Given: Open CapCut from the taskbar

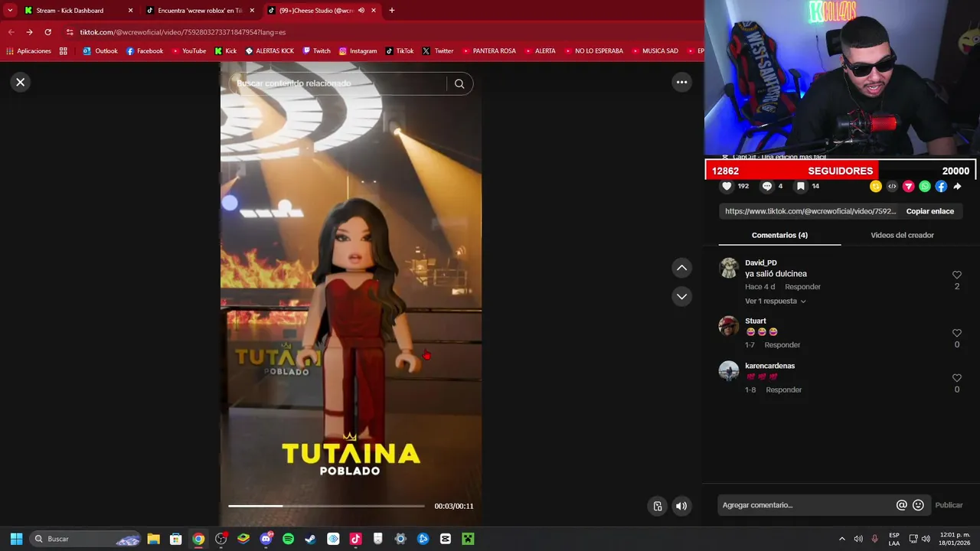Looking at the screenshot, I should point(446,539).
